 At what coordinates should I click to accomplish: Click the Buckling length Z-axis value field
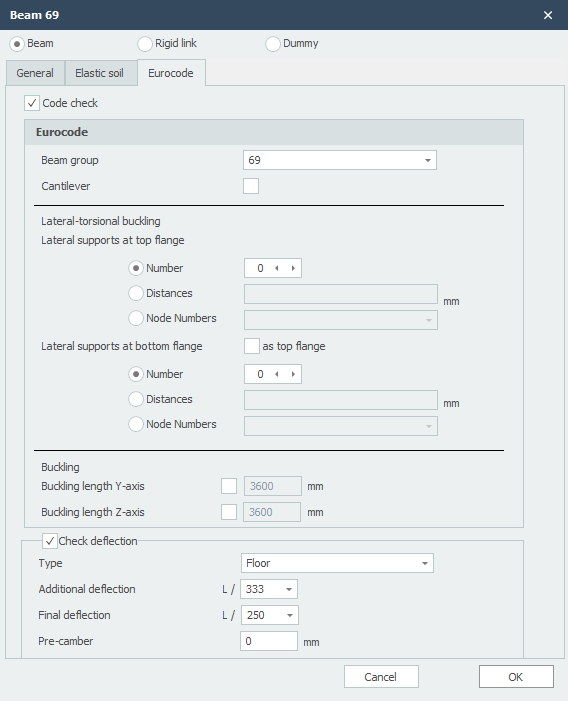click(272, 512)
